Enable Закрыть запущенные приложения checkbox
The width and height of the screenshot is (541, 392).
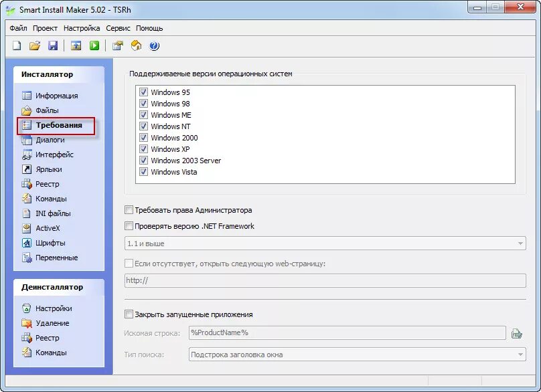pyautogui.click(x=129, y=314)
